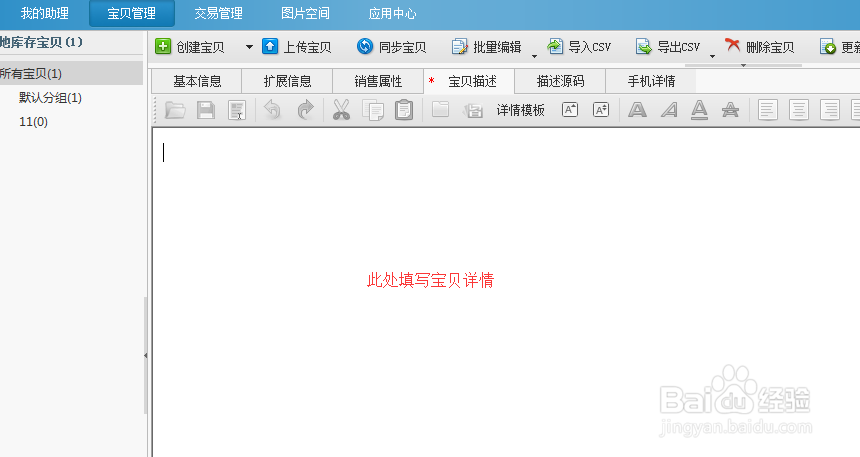Click the document template icon beside save

(x=237, y=110)
